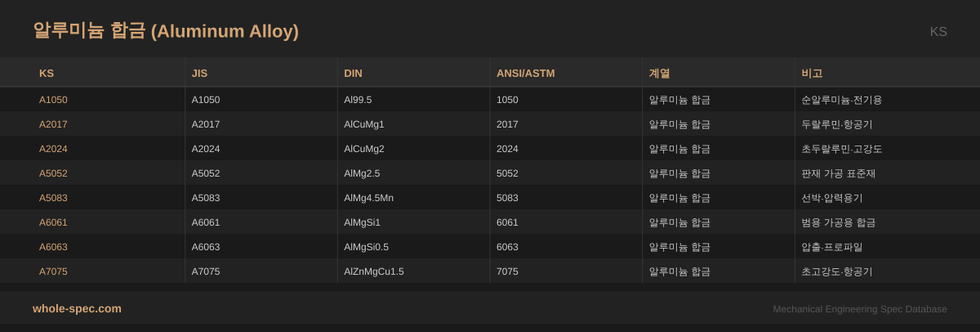The width and height of the screenshot is (980, 332).
Task: Click the A1050 link in KS column
Action: [x=53, y=100]
